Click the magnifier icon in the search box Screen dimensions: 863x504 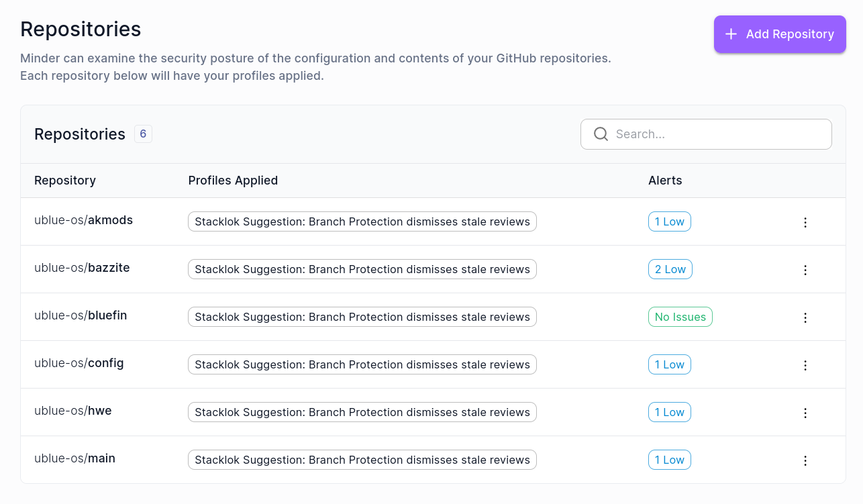pyautogui.click(x=601, y=134)
